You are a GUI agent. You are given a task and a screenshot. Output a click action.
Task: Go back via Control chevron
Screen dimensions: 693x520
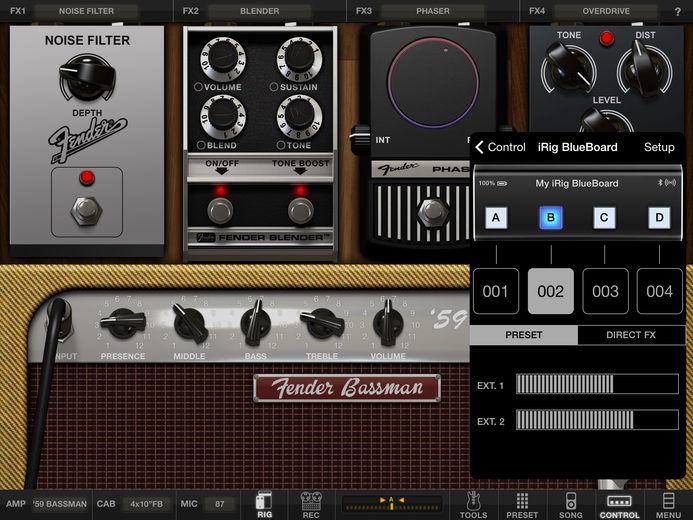coord(500,147)
